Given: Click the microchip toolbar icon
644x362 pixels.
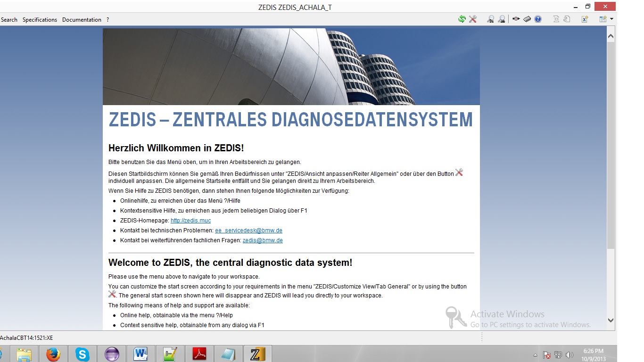Looking at the screenshot, I should [x=527, y=19].
